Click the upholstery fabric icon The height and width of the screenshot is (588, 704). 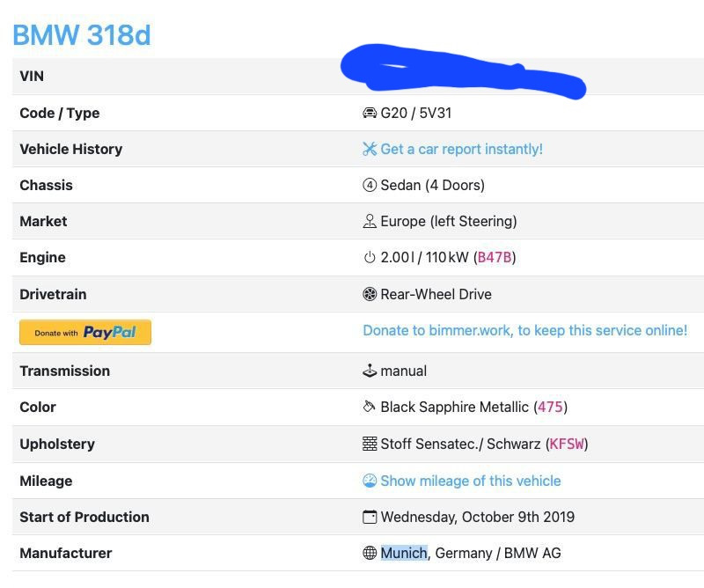pos(370,444)
